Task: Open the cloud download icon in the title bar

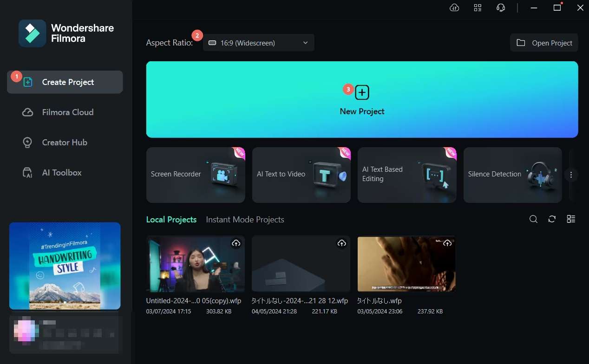Action: 455,7
